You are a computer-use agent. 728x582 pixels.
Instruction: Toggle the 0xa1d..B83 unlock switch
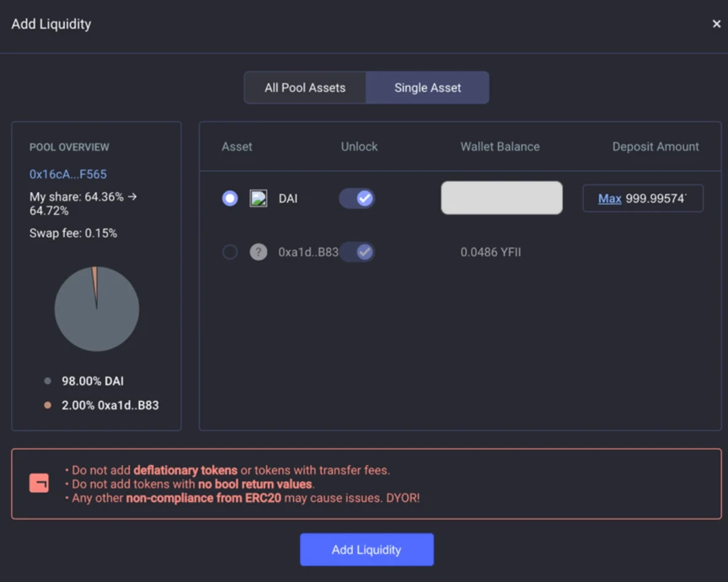(x=356, y=252)
